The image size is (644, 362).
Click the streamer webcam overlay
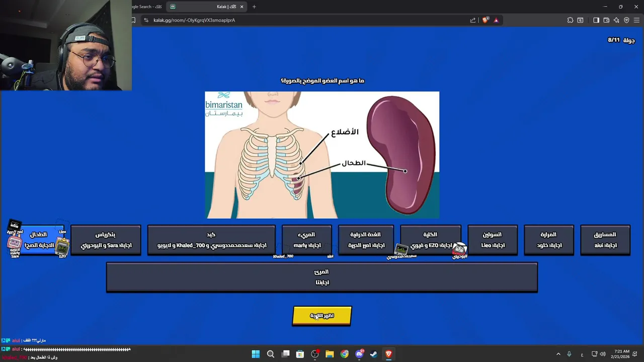66,45
